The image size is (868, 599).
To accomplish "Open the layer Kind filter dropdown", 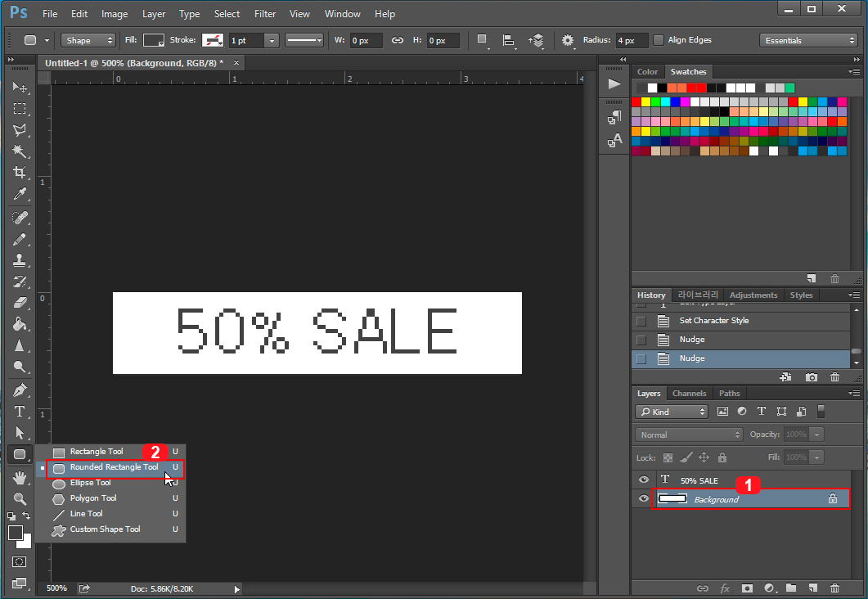I will coord(672,412).
